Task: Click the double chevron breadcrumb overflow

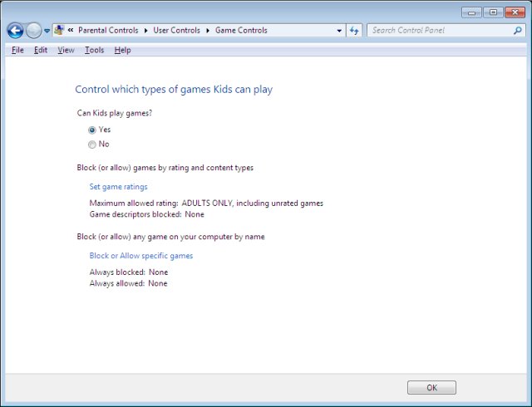Action: pos(70,30)
